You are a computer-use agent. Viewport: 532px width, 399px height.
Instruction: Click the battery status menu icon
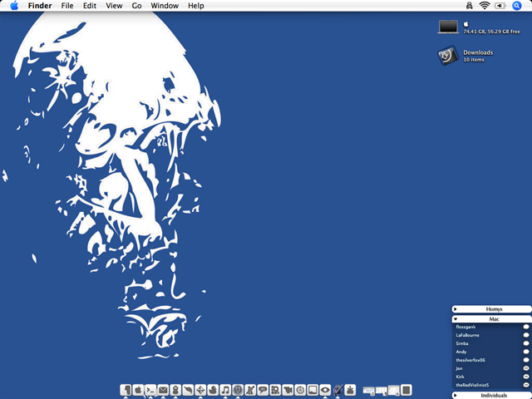[x=500, y=6]
